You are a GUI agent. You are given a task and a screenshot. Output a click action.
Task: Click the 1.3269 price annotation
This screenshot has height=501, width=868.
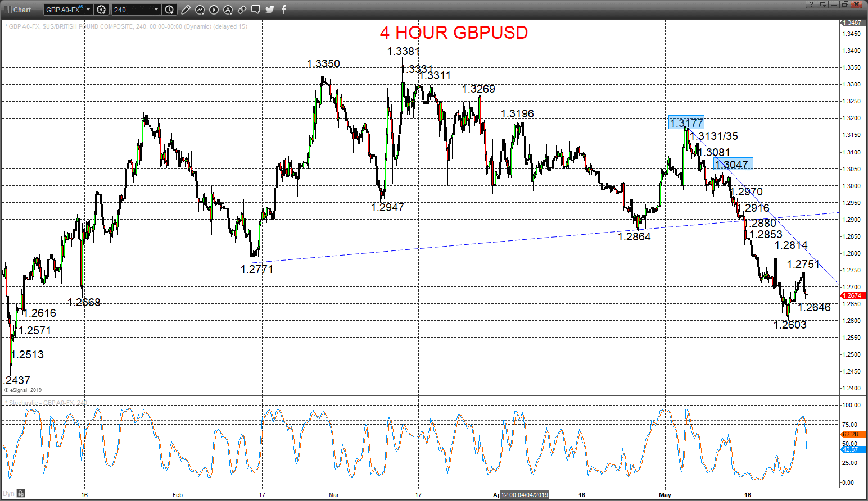(478, 89)
